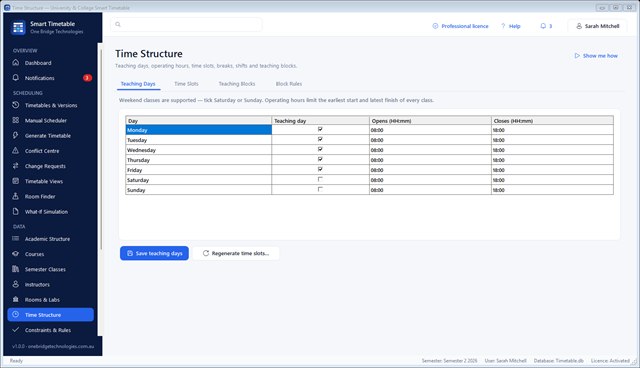
Task: Click Save teaching days button
Action: click(x=154, y=253)
